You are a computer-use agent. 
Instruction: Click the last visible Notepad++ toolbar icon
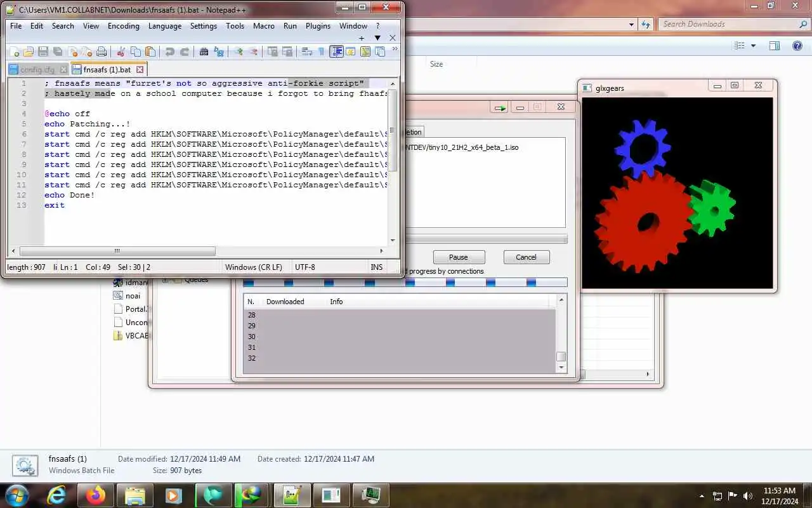click(x=379, y=52)
